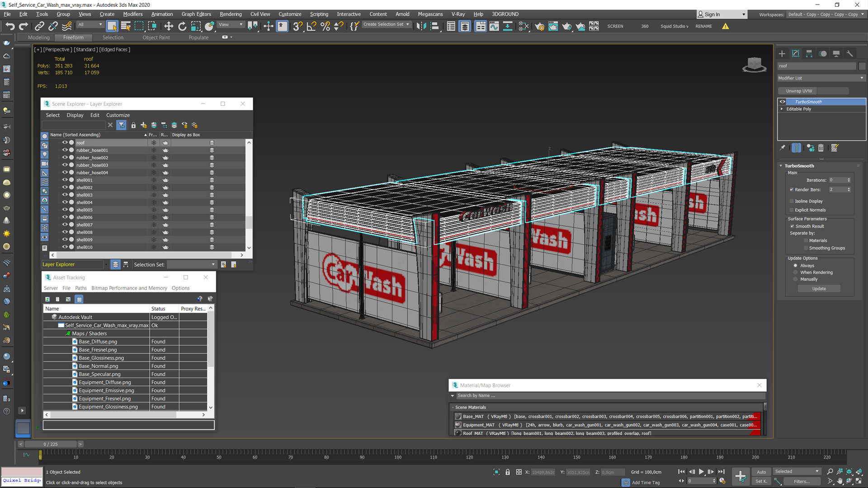Switch to the Modeling ribbon tab
Image resolution: width=868 pixels, height=488 pixels.
click(x=39, y=38)
